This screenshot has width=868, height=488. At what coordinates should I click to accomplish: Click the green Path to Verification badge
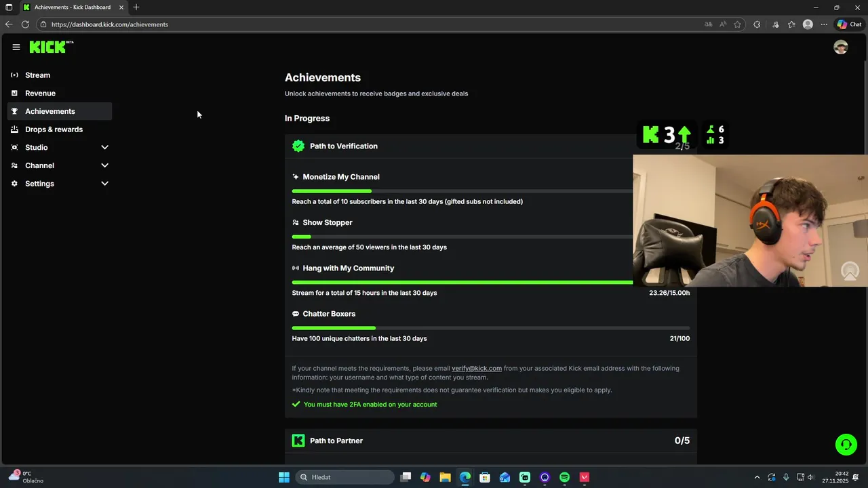click(x=298, y=146)
